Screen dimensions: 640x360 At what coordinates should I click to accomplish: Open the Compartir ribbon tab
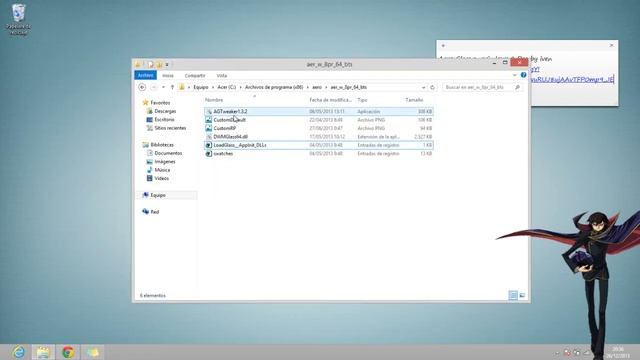(x=195, y=76)
